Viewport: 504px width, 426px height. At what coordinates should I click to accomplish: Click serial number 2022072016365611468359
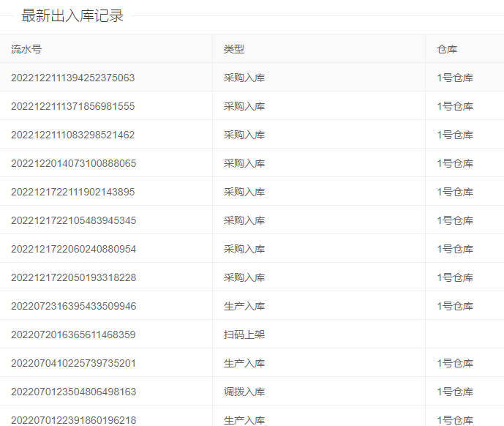pyautogui.click(x=73, y=335)
